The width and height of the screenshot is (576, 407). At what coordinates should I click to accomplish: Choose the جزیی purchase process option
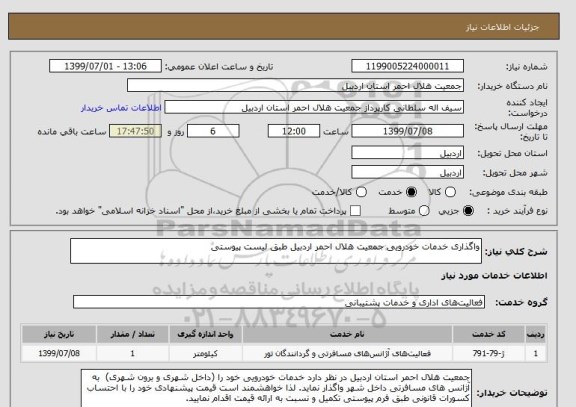click(x=468, y=211)
